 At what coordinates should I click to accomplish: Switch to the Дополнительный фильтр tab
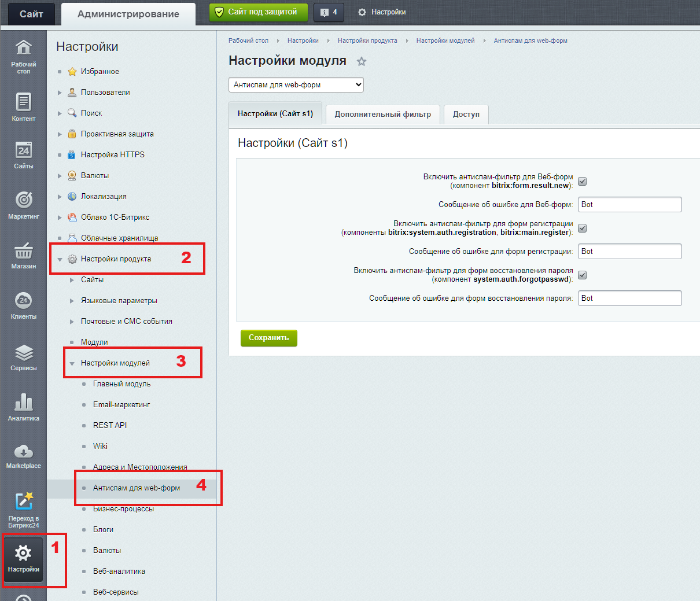click(x=383, y=114)
